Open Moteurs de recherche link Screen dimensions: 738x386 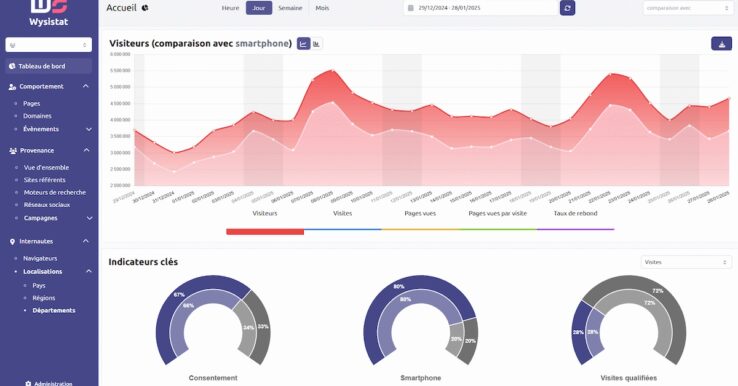(x=55, y=192)
